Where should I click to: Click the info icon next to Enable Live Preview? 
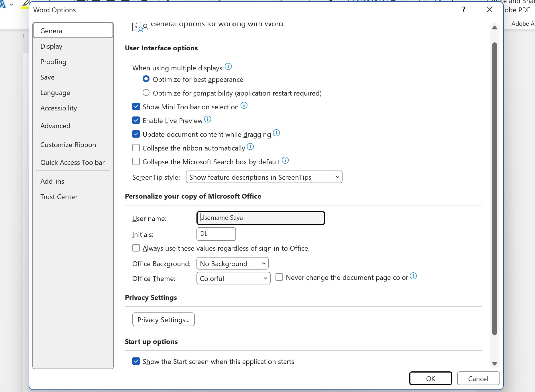pos(208,119)
